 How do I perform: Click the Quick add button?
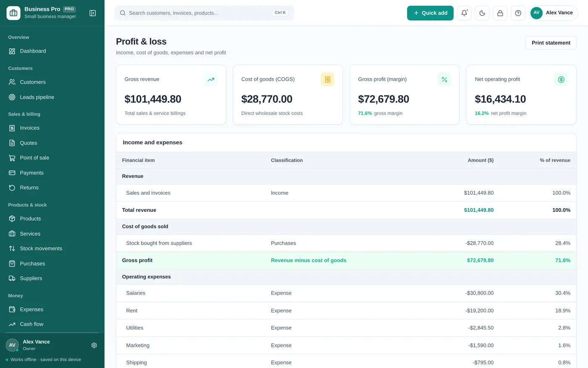(430, 13)
